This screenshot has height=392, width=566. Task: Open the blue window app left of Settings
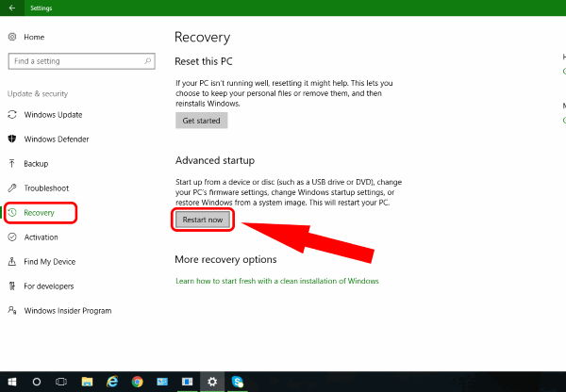188,382
